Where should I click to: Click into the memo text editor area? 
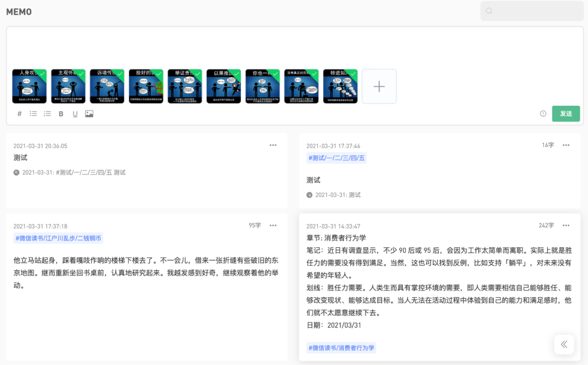pyautogui.click(x=295, y=47)
